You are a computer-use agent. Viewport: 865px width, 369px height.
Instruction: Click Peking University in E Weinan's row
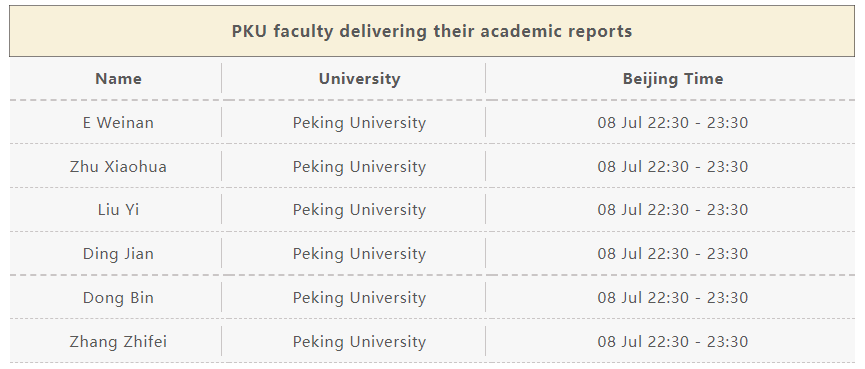pyautogui.click(x=359, y=122)
